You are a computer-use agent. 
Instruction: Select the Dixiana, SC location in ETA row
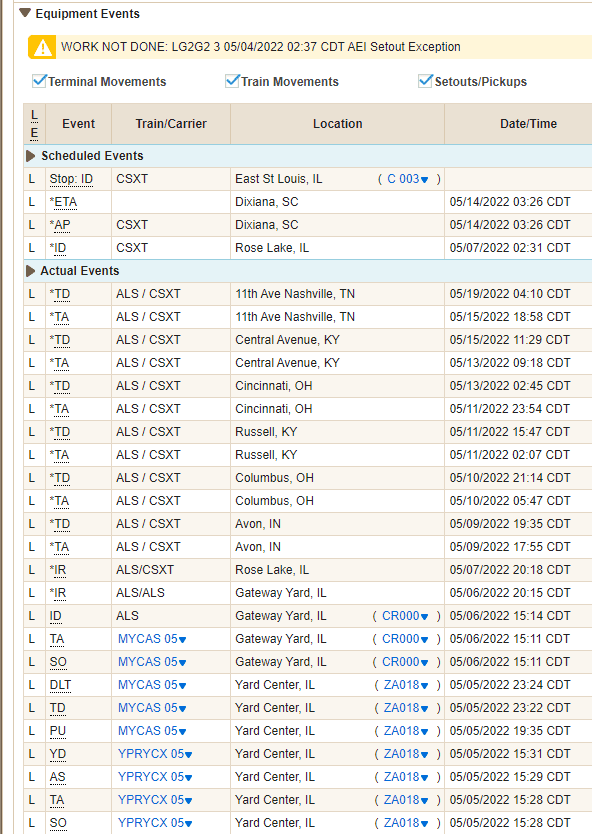coord(266,202)
